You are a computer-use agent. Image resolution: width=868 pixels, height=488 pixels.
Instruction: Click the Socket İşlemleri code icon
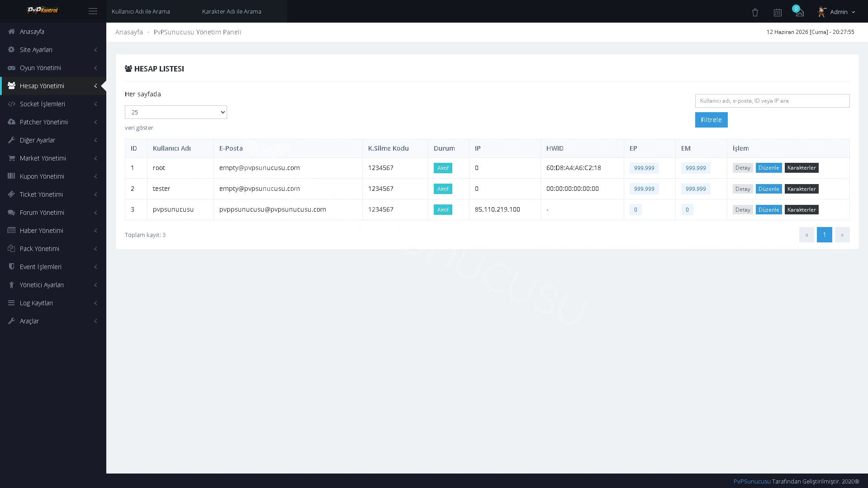[x=11, y=104]
